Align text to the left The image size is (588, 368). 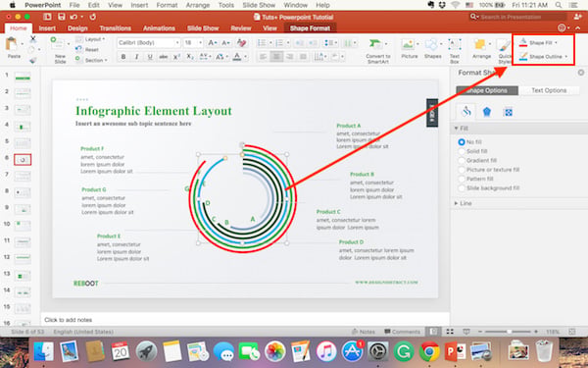pos(264,57)
